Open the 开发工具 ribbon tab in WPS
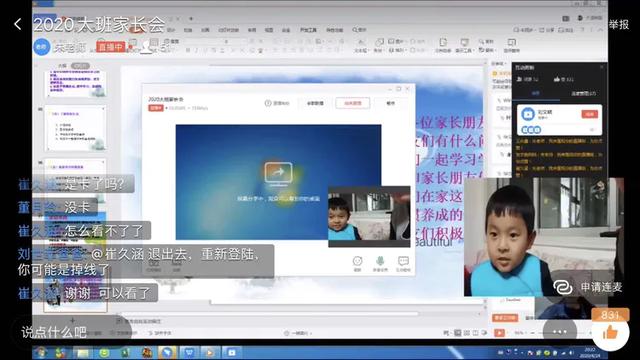The width and height of the screenshot is (640, 360). pyautogui.click(x=308, y=30)
